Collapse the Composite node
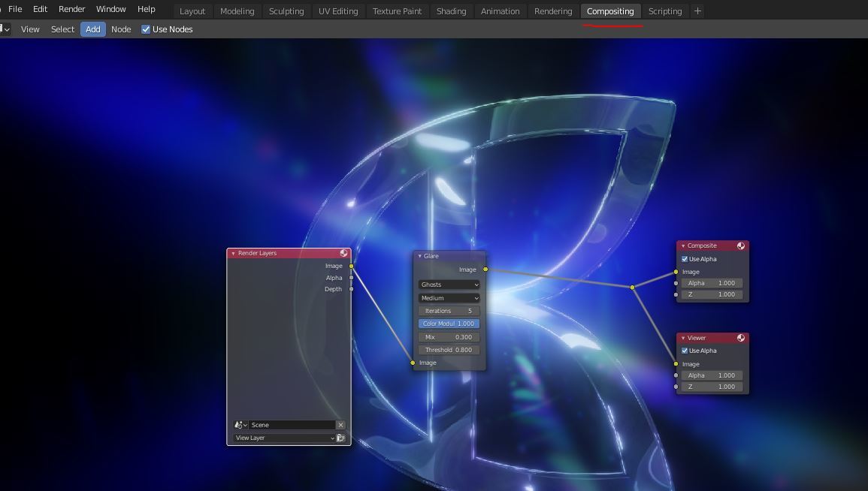Screen dimensions: 868x491 (x=683, y=245)
